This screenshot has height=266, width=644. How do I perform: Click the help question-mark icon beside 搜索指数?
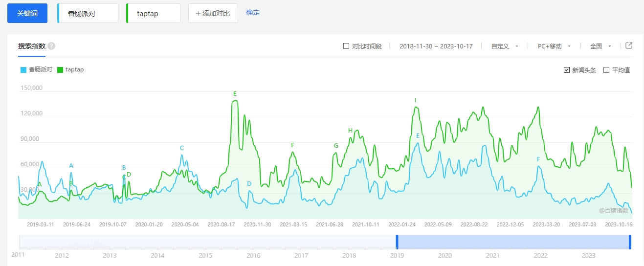point(51,46)
